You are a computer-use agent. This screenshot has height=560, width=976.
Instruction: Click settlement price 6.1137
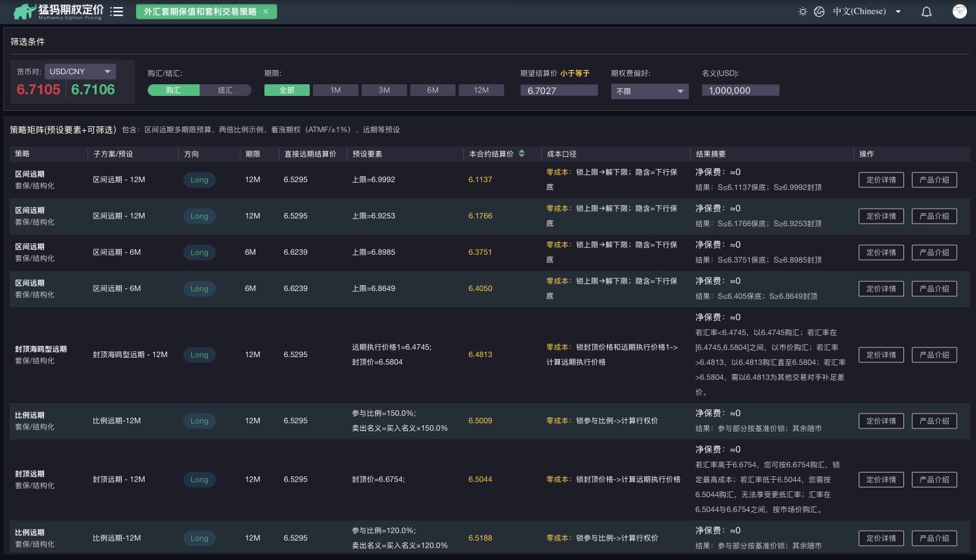(x=480, y=180)
